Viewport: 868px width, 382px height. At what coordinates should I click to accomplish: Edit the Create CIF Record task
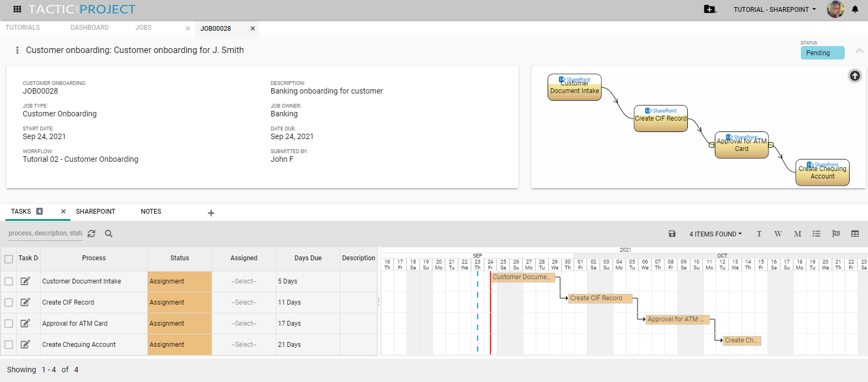click(25, 302)
